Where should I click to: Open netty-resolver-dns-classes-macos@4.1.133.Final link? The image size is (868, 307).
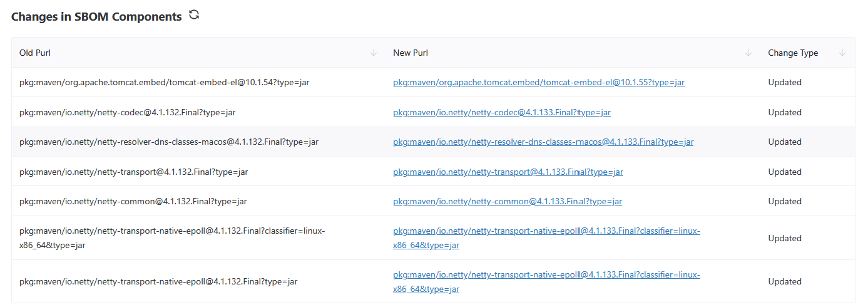click(543, 142)
